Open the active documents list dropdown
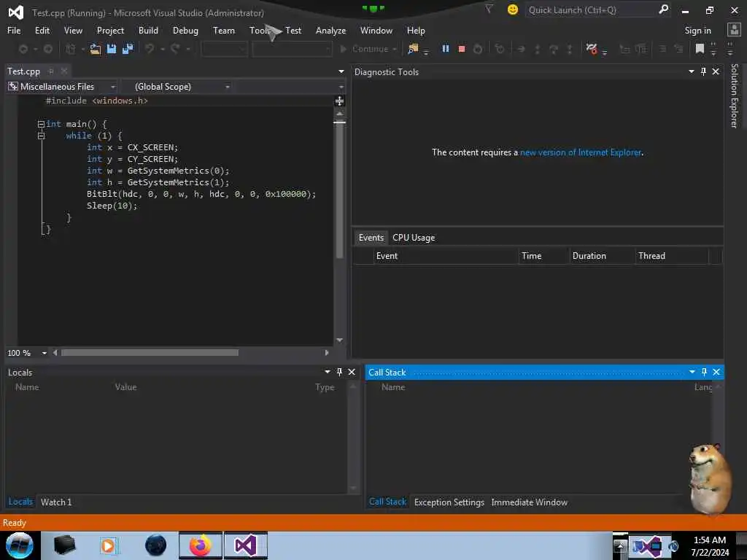Viewport: 747px width, 560px height. (x=341, y=71)
